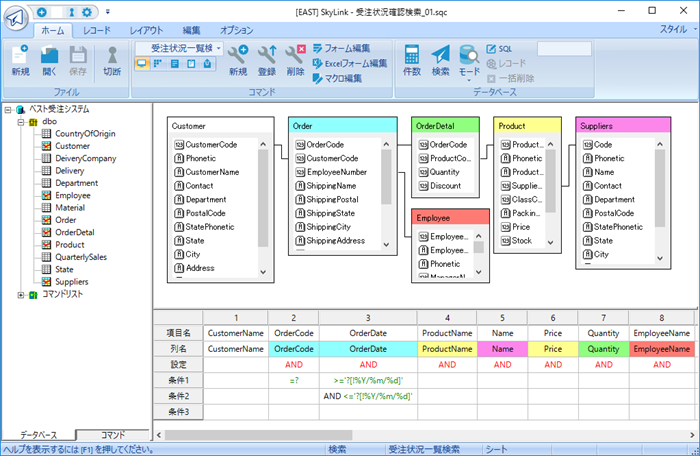Click the empty input field in データベース group
Screen dimensions: 700x456
[x=564, y=49]
